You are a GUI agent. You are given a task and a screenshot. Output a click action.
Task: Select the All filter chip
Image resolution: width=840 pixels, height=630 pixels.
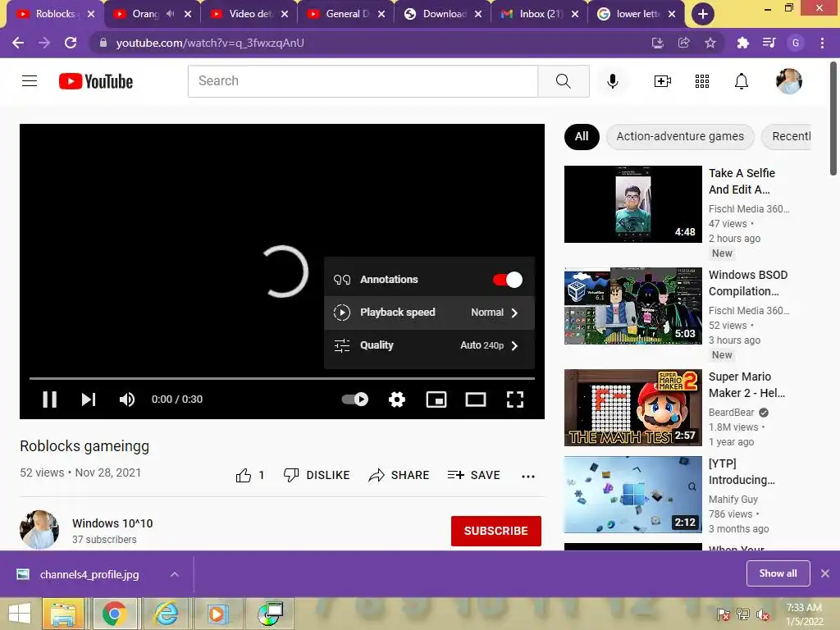pyautogui.click(x=582, y=137)
